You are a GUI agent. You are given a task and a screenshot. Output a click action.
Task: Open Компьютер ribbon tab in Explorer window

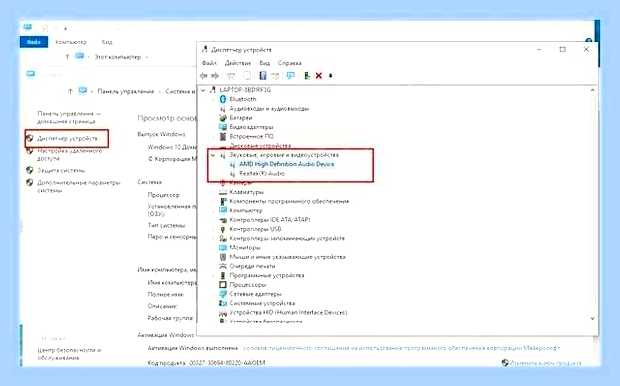71,42
